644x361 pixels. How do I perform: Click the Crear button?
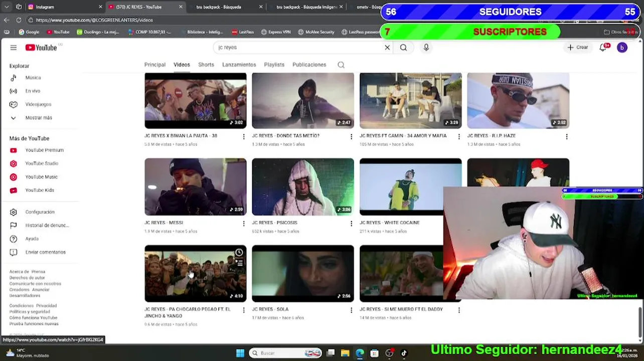click(578, 48)
